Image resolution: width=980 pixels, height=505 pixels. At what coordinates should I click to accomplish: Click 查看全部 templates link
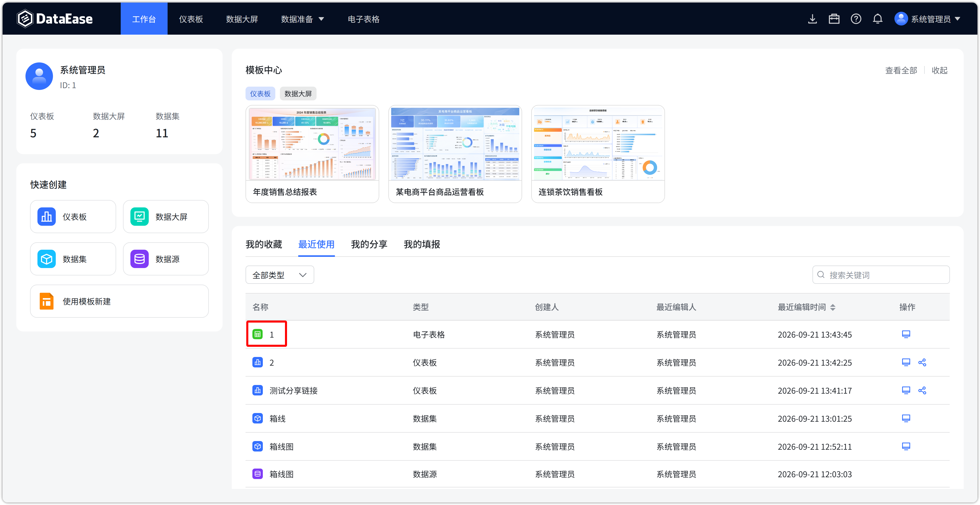point(901,70)
